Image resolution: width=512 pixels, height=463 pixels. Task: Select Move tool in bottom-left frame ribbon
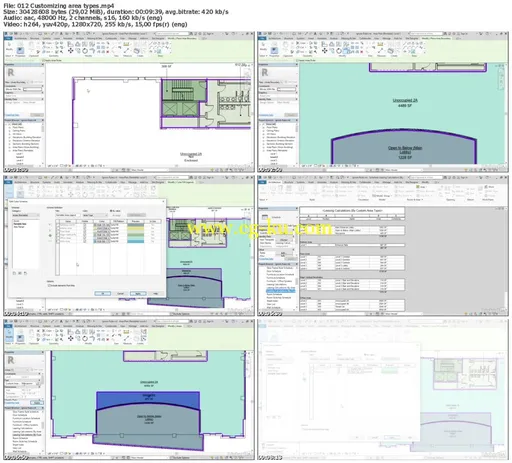click(71, 338)
